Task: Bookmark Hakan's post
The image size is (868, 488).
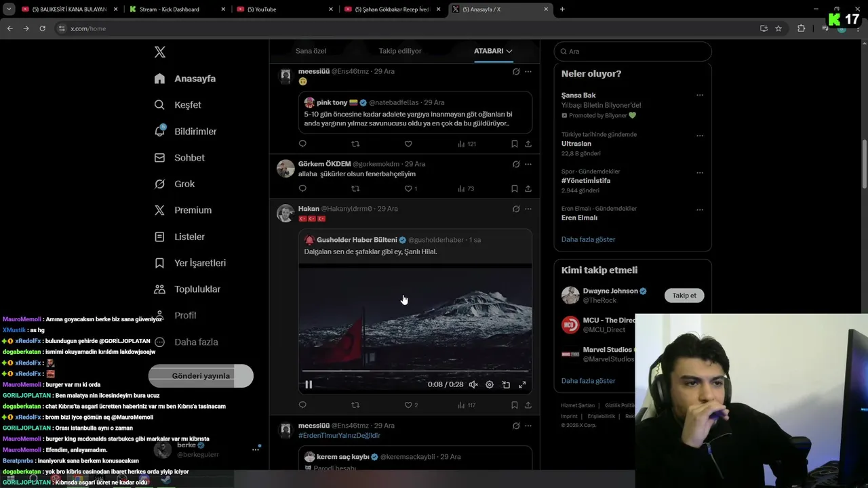Action: tap(515, 405)
